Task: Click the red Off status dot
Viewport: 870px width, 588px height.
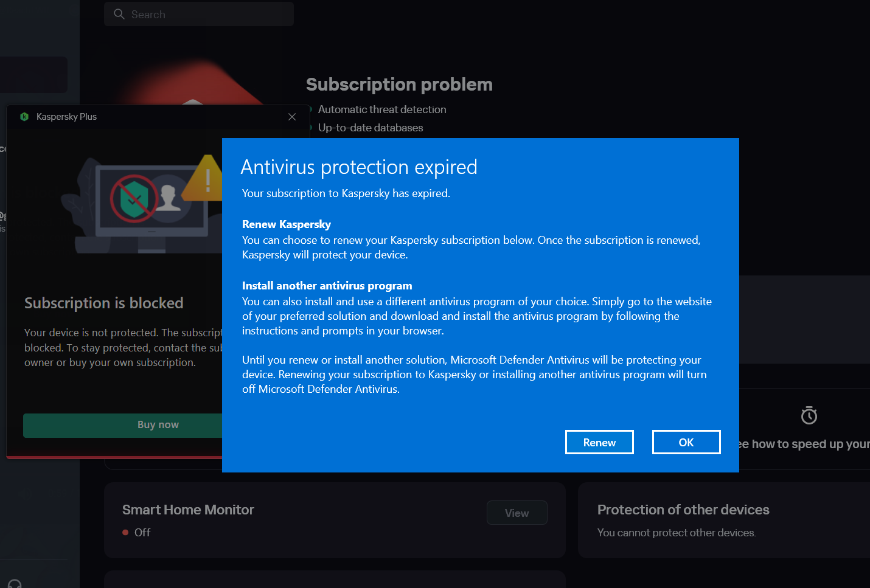Action: click(125, 533)
